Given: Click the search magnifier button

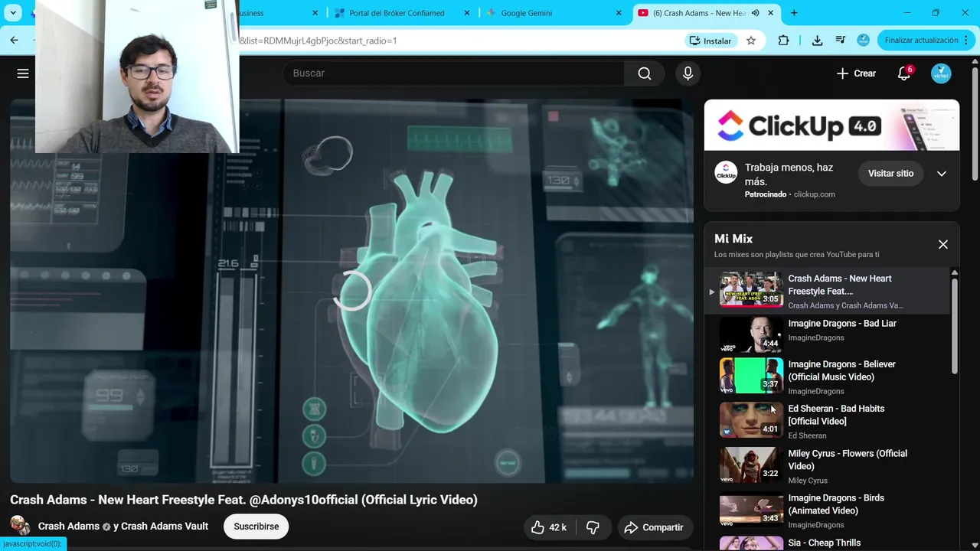Looking at the screenshot, I should [645, 73].
